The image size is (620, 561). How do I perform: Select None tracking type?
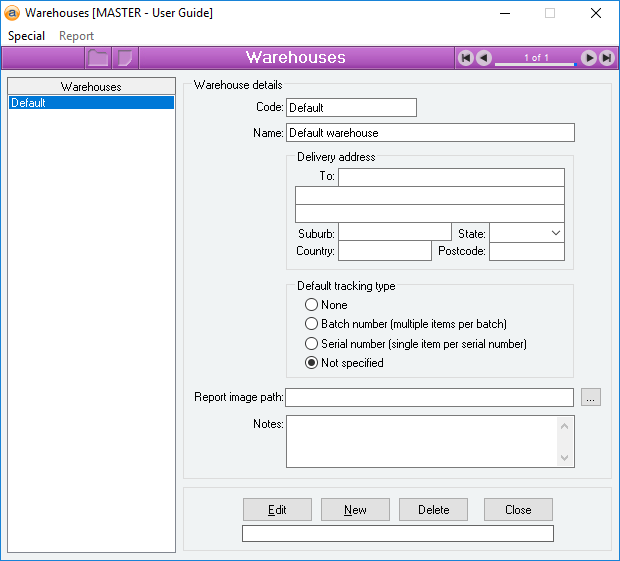(x=312, y=305)
